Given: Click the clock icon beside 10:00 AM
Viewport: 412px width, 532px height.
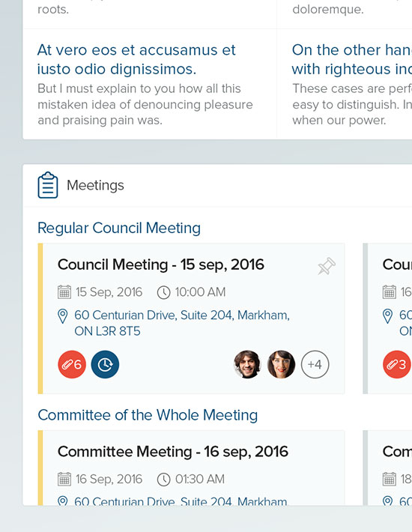Looking at the screenshot, I should tap(163, 292).
